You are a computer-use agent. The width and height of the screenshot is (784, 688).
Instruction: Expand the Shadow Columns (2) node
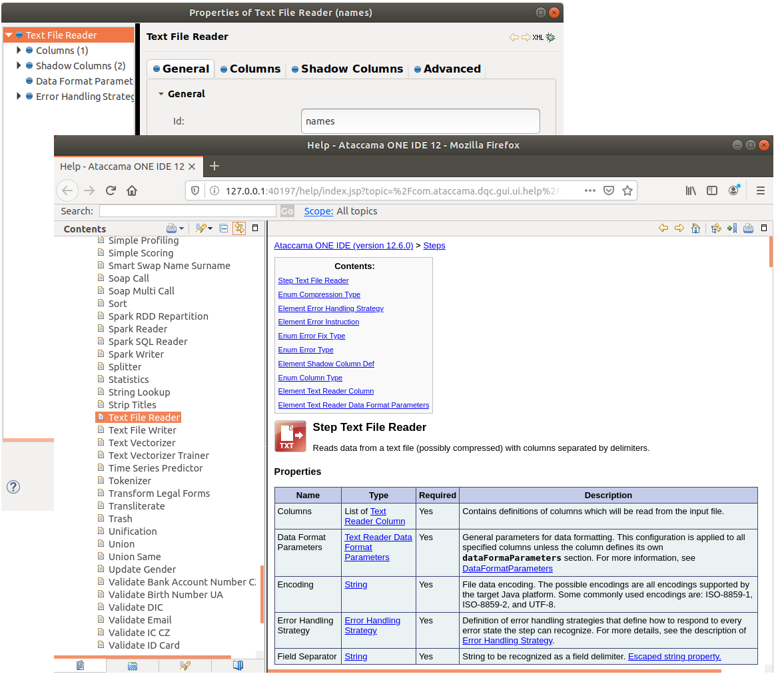point(19,66)
